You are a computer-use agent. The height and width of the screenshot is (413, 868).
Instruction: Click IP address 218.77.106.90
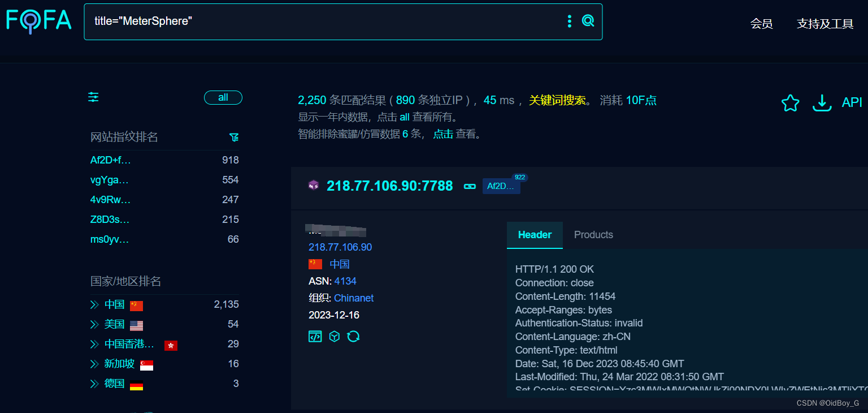click(x=340, y=247)
